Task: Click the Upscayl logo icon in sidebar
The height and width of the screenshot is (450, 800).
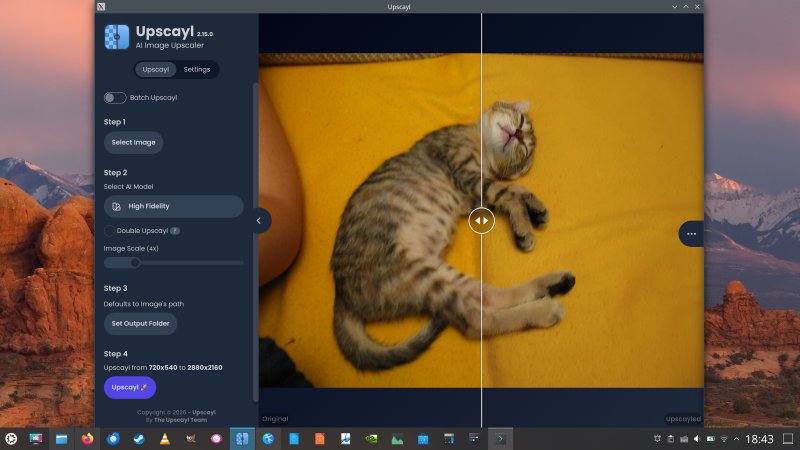Action: (117, 37)
